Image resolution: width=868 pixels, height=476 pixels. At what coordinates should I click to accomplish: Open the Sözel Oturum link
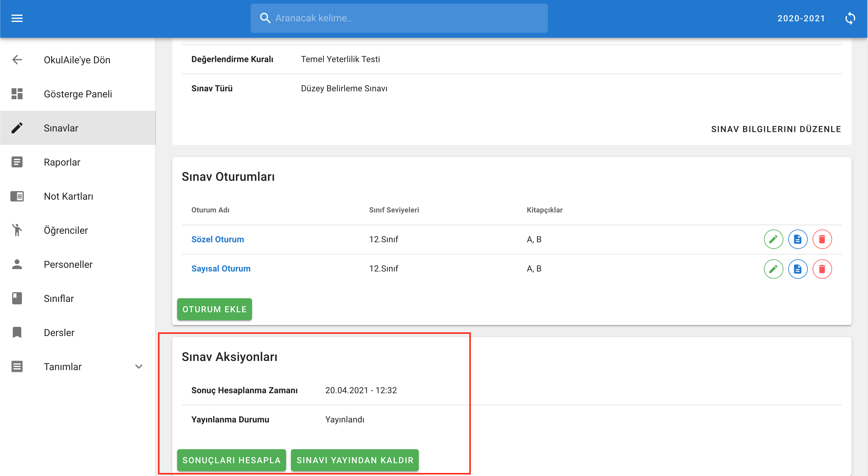218,239
